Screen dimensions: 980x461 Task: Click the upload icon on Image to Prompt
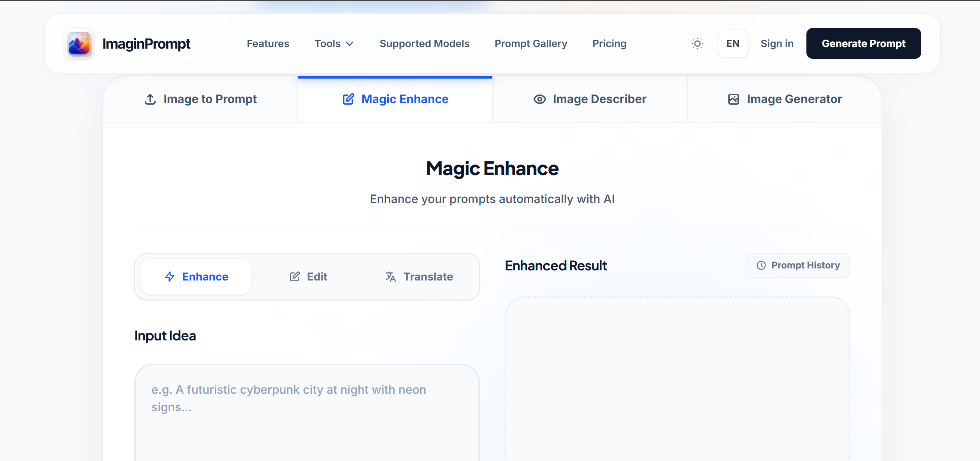[150, 99]
